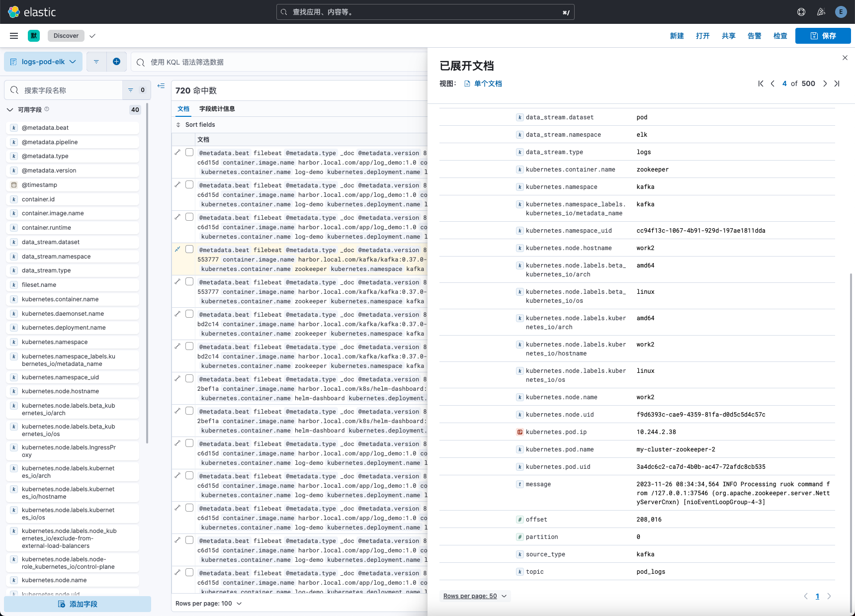Select the fileset.name field in sidebar

[x=73, y=285]
